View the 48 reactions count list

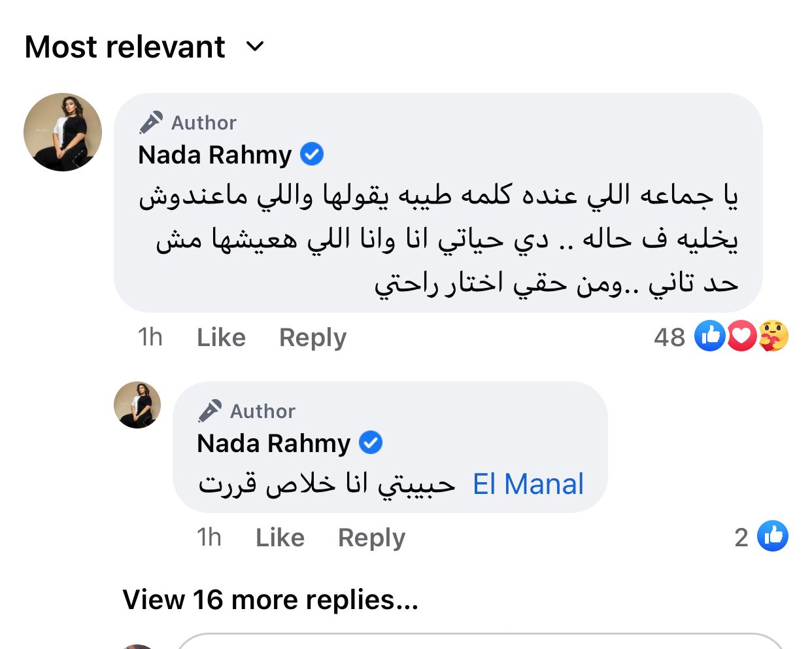pos(669,337)
